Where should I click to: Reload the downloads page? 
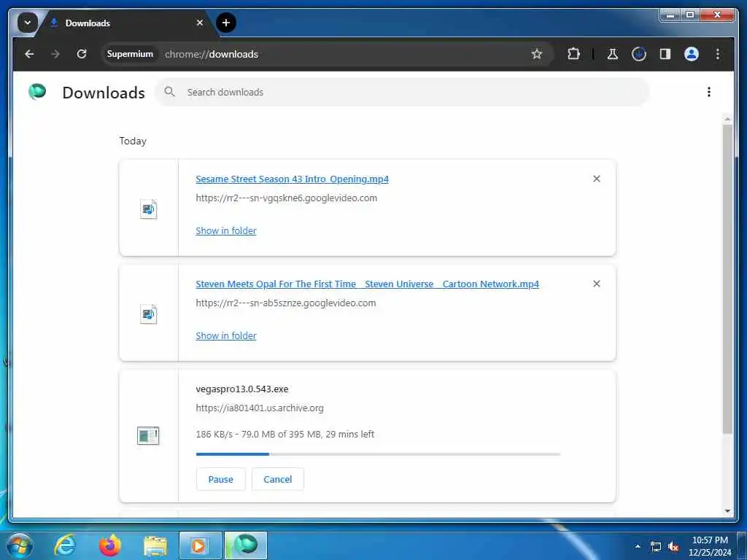[82, 54]
